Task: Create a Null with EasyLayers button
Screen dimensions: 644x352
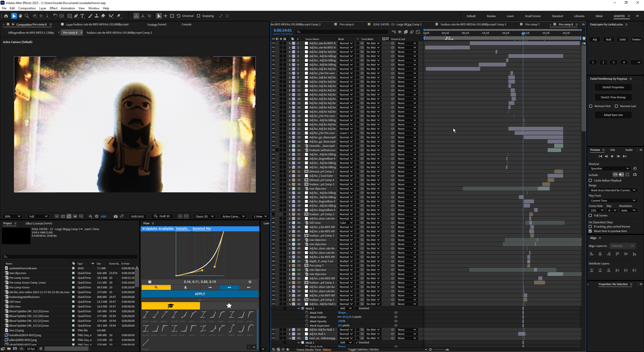Action: [608, 39]
